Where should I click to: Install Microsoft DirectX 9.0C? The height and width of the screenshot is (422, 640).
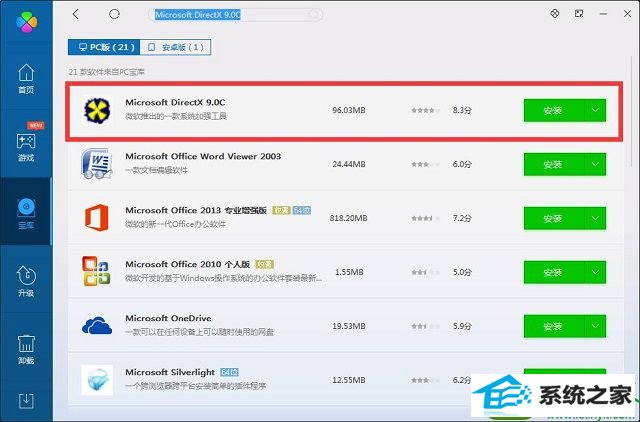click(554, 110)
